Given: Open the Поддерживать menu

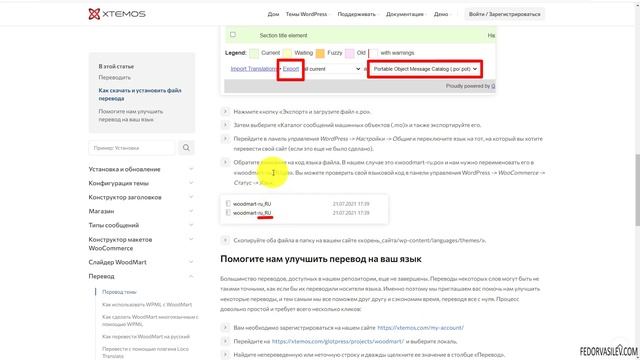Looking at the screenshot, I should click(356, 14).
